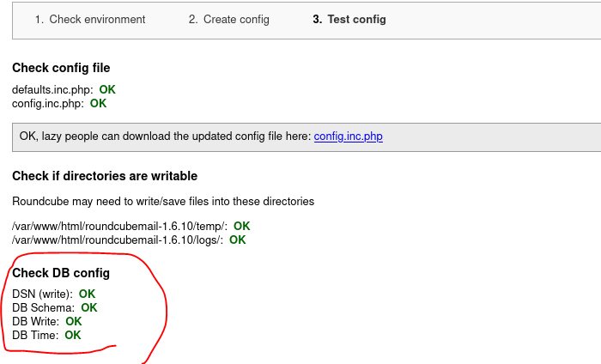The height and width of the screenshot is (364, 601).
Task: Download the config.inc.php file link
Action: click(x=348, y=136)
